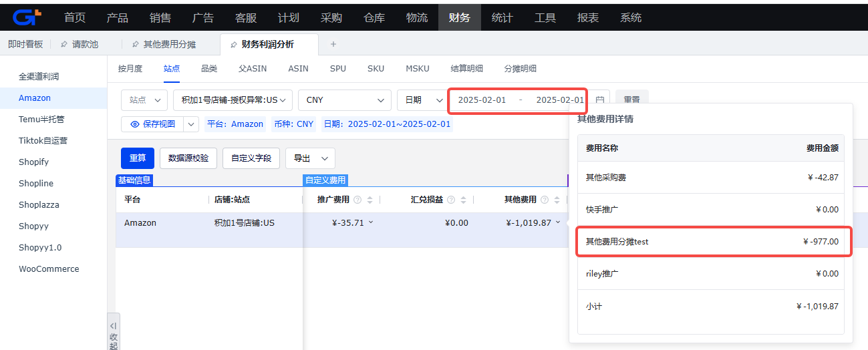
Task: Open the 采购 menu
Action: [331, 17]
